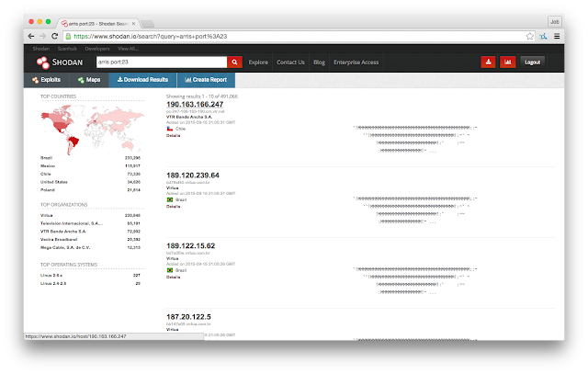Click the red search magnifier button
This screenshot has width=588, height=374.
[234, 62]
